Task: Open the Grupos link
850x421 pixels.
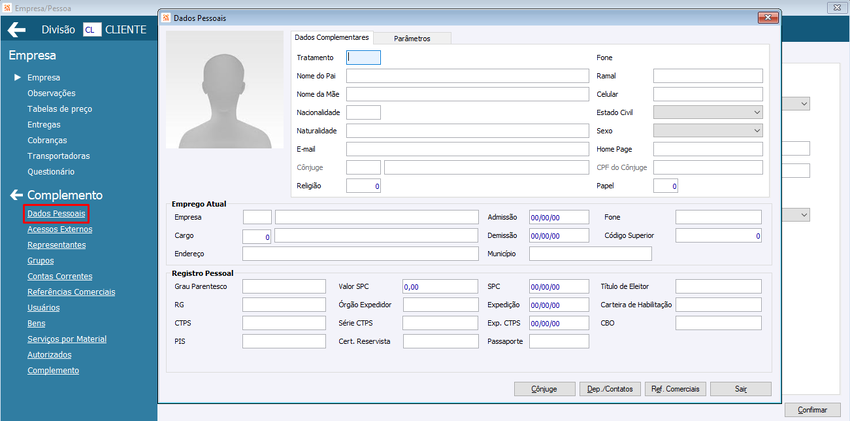Action: point(41,261)
